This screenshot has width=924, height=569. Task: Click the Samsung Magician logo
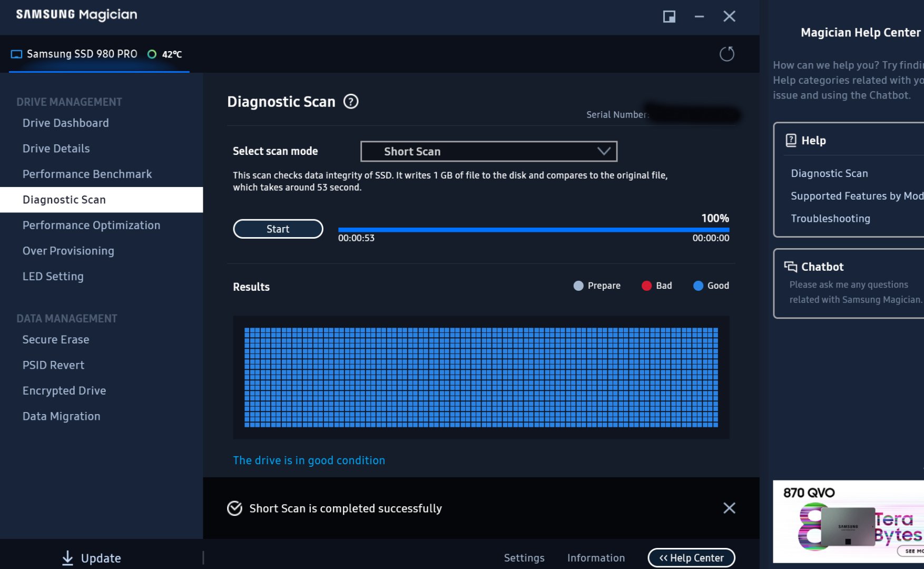click(77, 15)
